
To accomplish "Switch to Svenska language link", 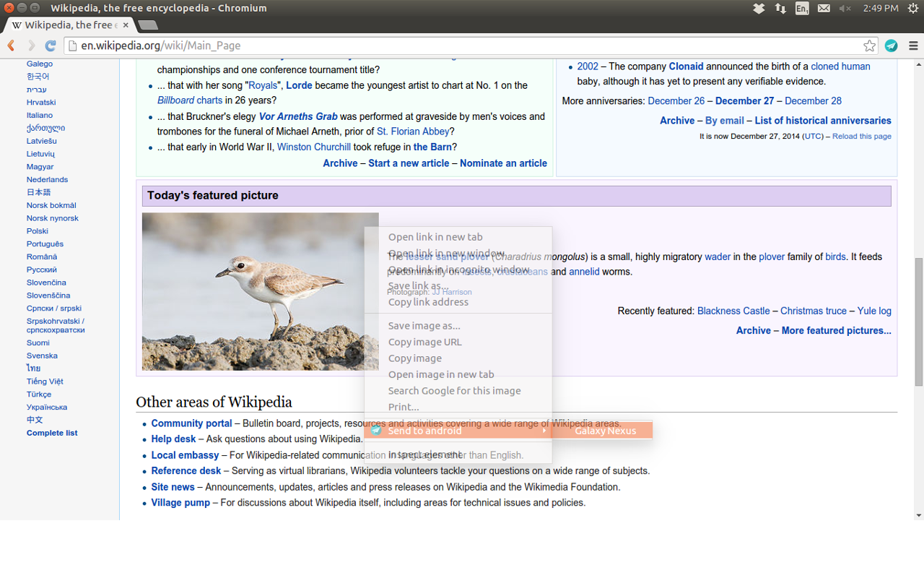I will coord(41,356).
